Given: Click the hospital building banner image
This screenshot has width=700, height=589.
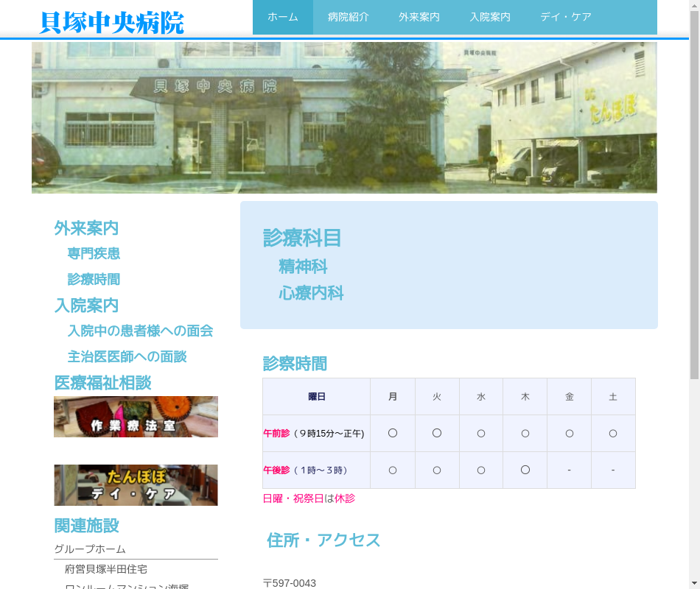Looking at the screenshot, I should (x=344, y=117).
